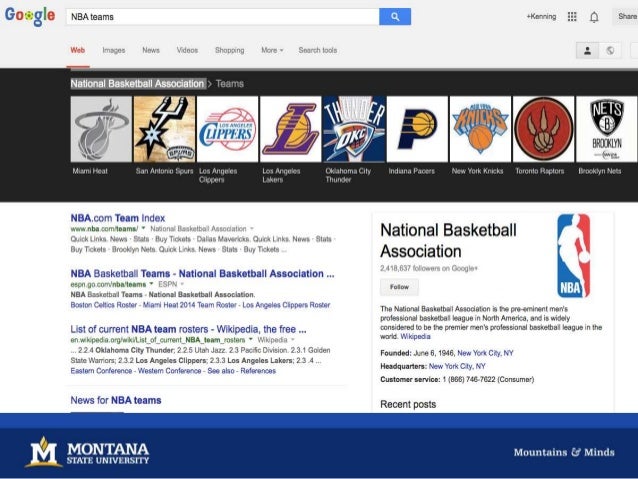Open the notifications bell icon

(x=594, y=17)
